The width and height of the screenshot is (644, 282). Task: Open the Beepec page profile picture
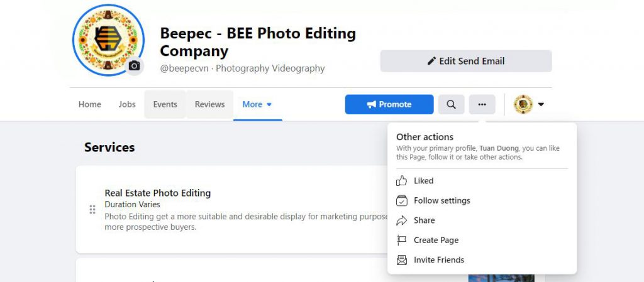pyautogui.click(x=108, y=40)
